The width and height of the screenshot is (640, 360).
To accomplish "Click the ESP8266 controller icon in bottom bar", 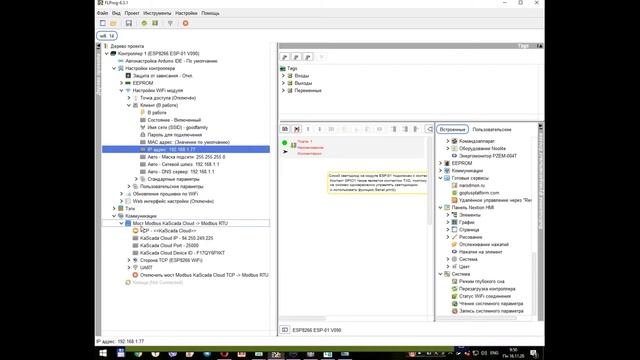I will tap(285, 330).
